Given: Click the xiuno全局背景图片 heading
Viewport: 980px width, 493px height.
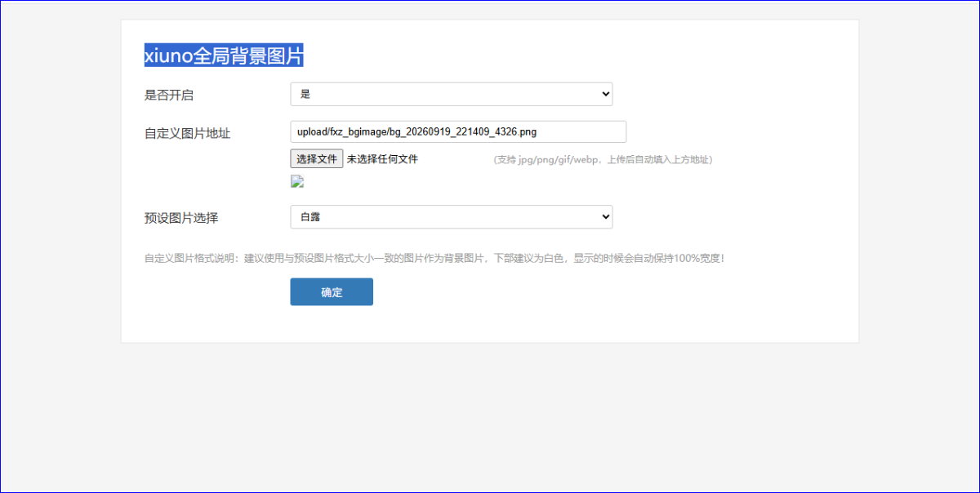Looking at the screenshot, I should (224, 56).
